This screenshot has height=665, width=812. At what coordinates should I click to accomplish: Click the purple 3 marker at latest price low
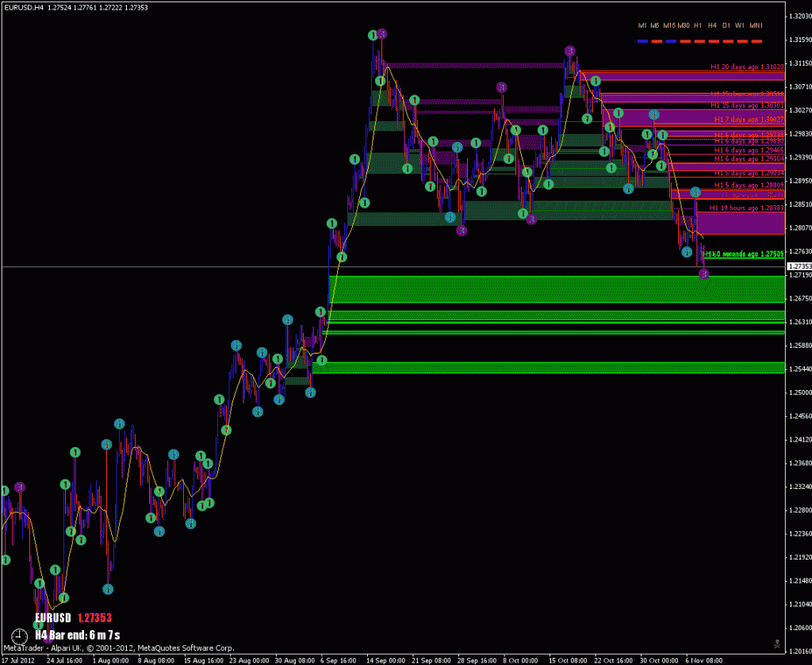click(x=703, y=273)
